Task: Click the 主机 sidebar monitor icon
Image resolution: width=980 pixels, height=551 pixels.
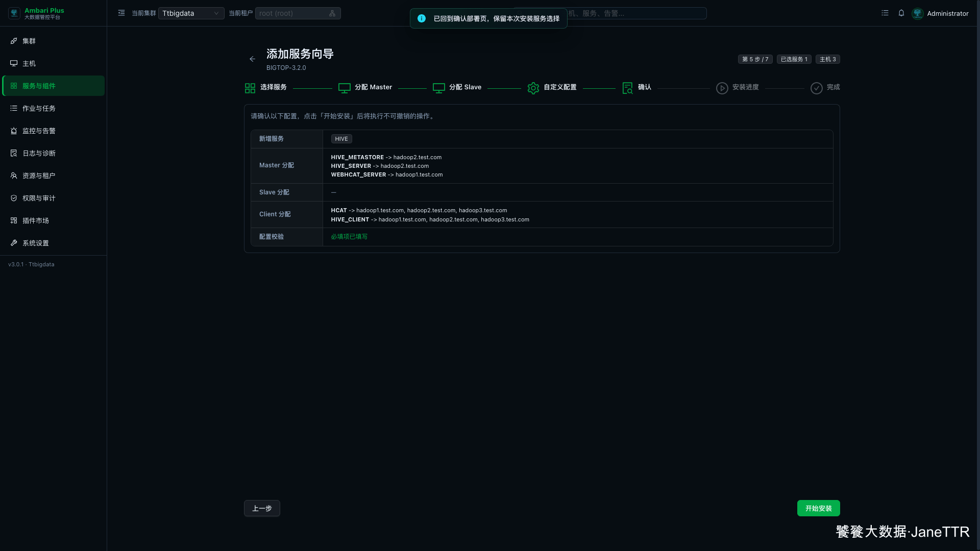Action: (x=14, y=63)
